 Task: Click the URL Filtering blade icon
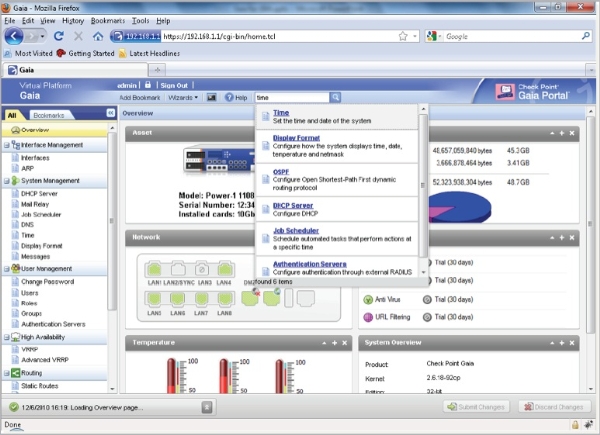368,317
